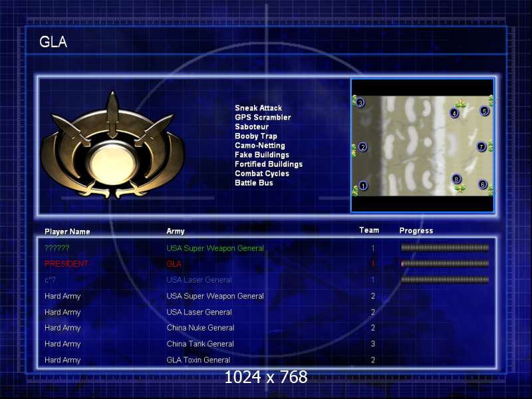Screen dimensions: 532x399
Task: Click the Saboteur ability text
Action: pyautogui.click(x=252, y=126)
